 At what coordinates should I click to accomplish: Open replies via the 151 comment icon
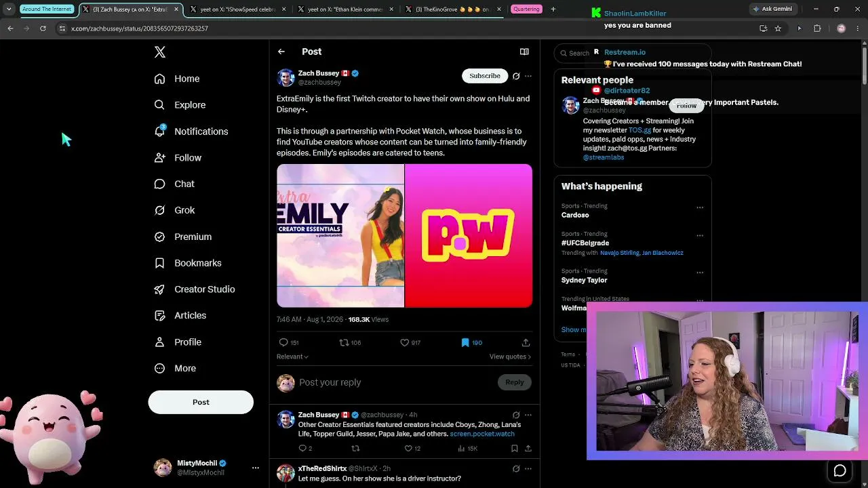(x=283, y=342)
